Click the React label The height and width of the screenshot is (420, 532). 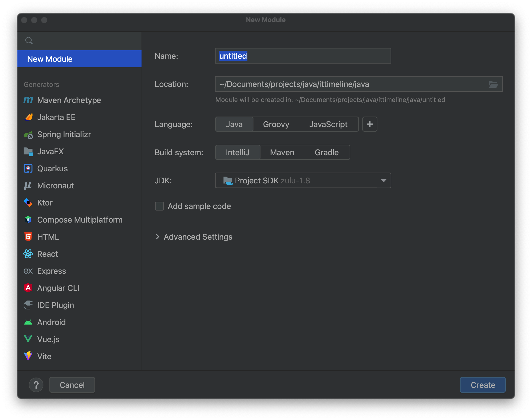pos(47,254)
